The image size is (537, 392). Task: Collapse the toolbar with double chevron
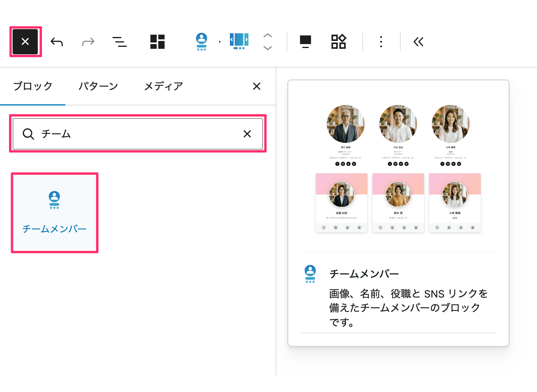pos(418,42)
